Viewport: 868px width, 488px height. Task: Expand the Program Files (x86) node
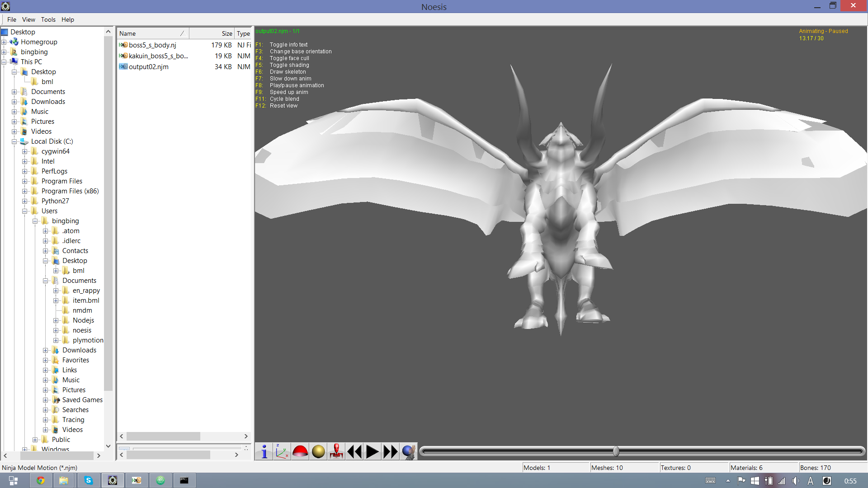click(25, 191)
